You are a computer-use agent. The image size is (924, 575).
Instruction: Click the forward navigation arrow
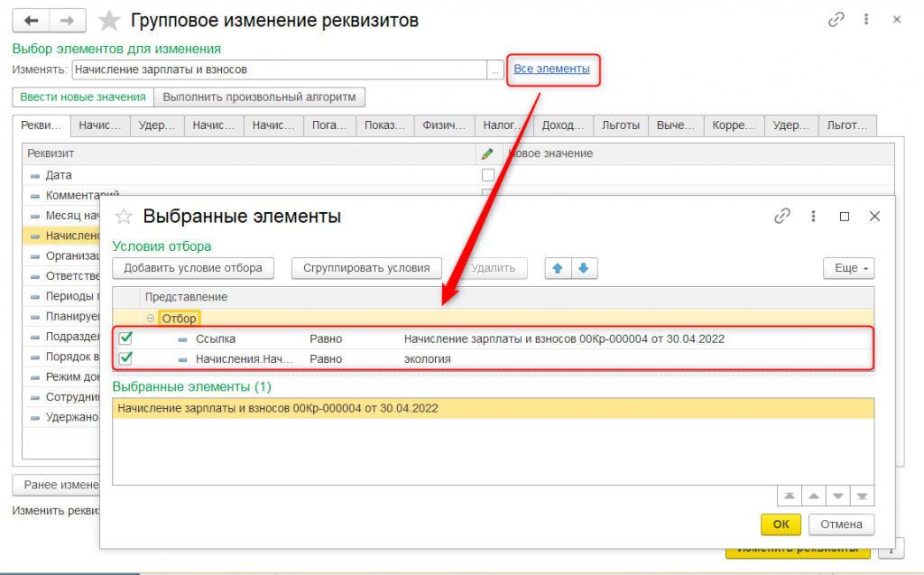(67, 20)
